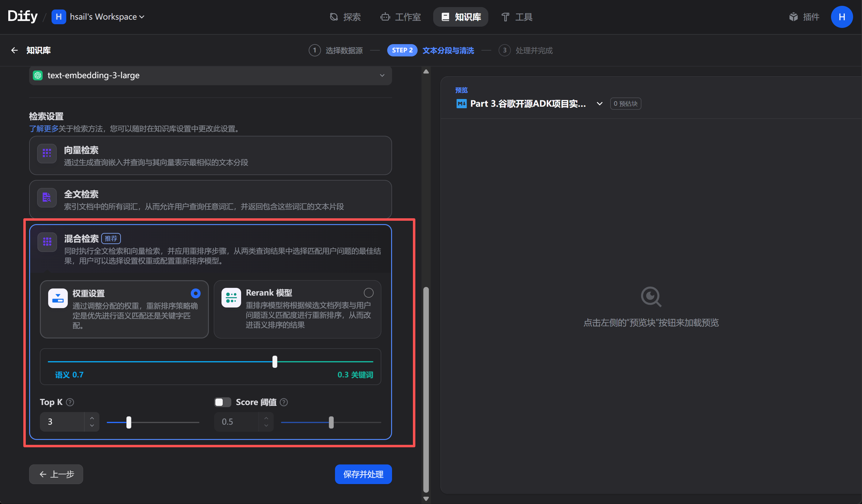Switch to the 知识库 tab
The width and height of the screenshot is (862, 504).
(x=460, y=17)
